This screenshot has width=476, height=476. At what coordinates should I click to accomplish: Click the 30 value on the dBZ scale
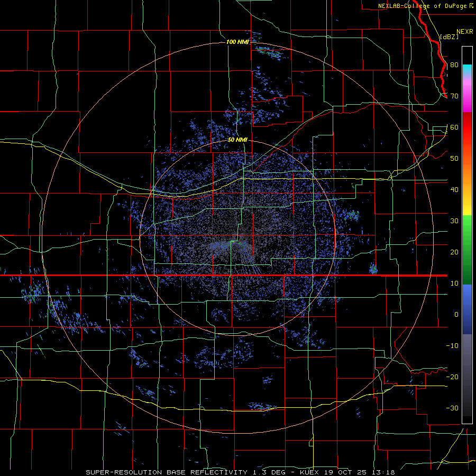tap(454, 221)
